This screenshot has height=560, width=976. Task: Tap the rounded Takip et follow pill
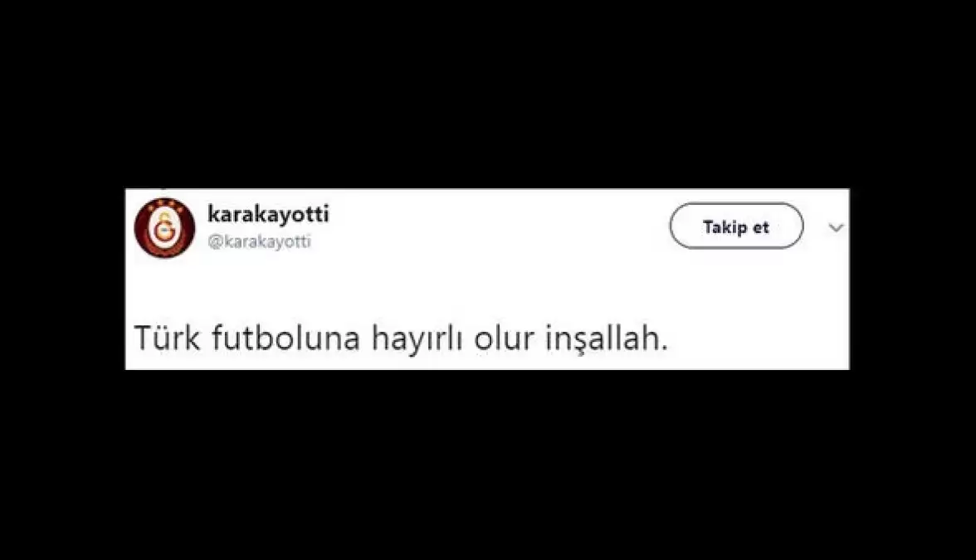click(x=736, y=226)
